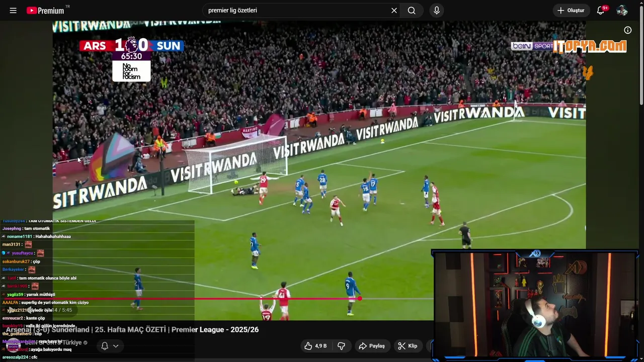Click the streamer webcam overlay
Viewport: 644px width, 362px height.
tap(535, 305)
